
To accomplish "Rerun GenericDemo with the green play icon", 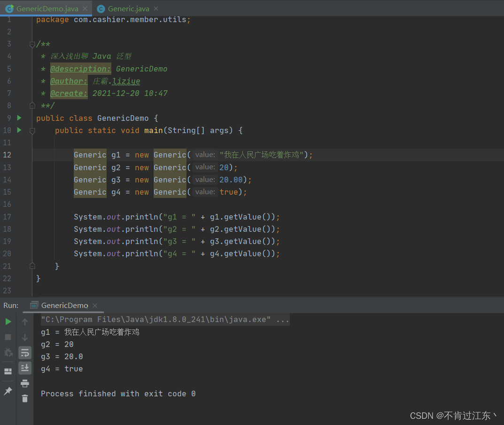I will [x=8, y=322].
